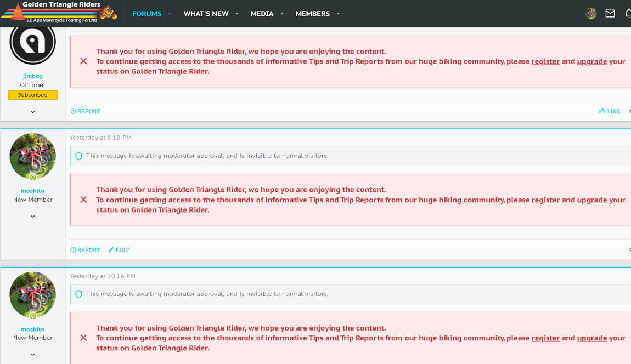The image size is (631, 364).
Task: Go to the Media menu
Action: 262,14
